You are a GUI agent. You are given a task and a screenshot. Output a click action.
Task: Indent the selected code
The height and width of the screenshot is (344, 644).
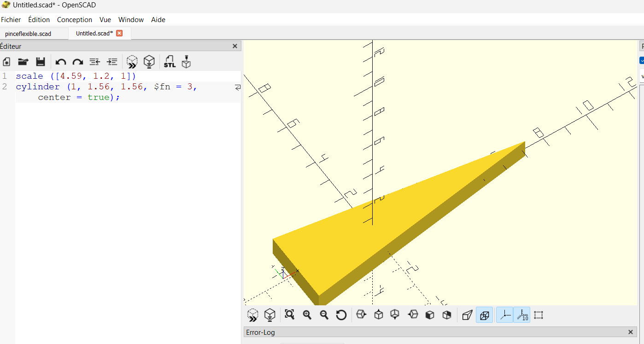point(112,62)
